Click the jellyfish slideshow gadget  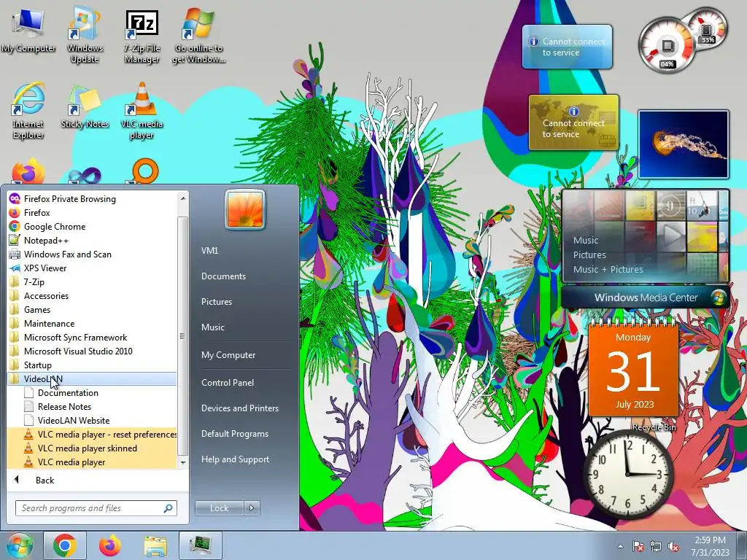pyautogui.click(x=683, y=144)
